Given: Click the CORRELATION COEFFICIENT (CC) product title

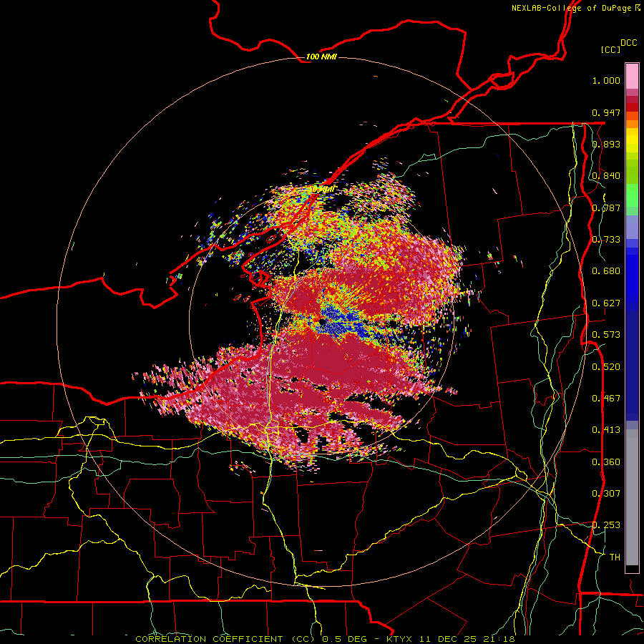Looking at the screenshot, I should tap(225, 639).
